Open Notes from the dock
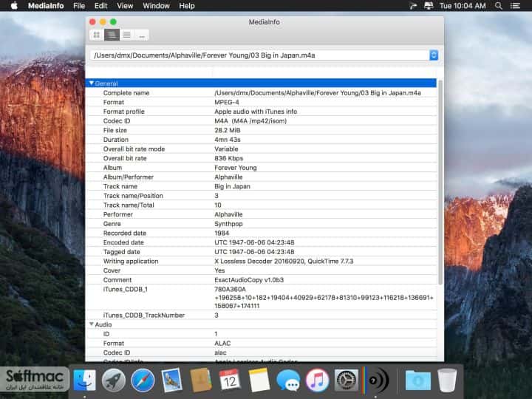 (259, 380)
